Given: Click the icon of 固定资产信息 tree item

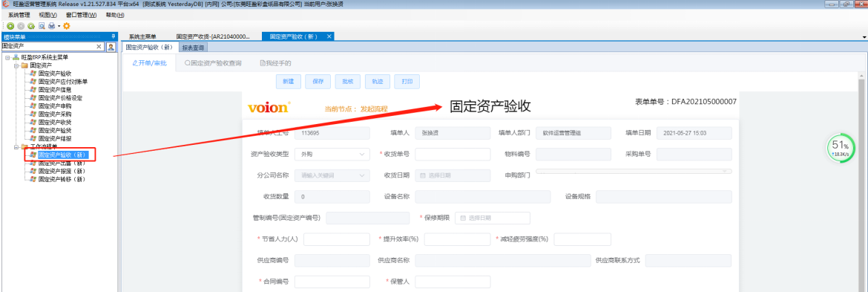Looking at the screenshot, I should click(x=34, y=89).
